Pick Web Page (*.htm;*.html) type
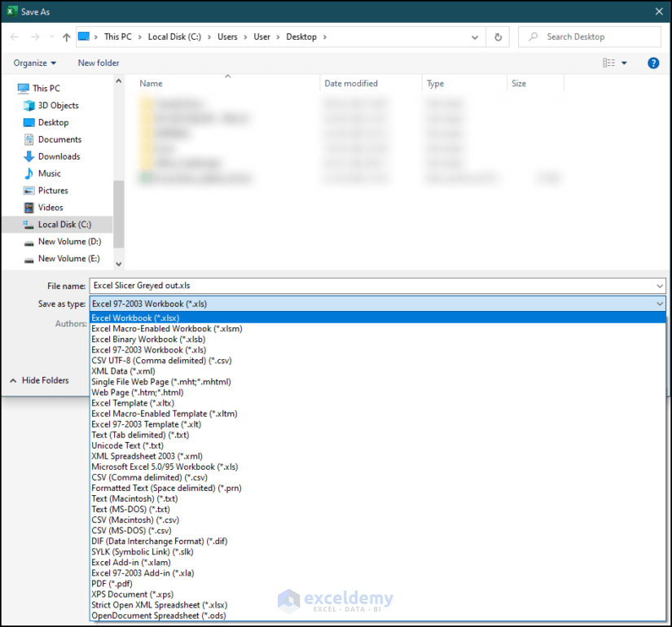 378,392
